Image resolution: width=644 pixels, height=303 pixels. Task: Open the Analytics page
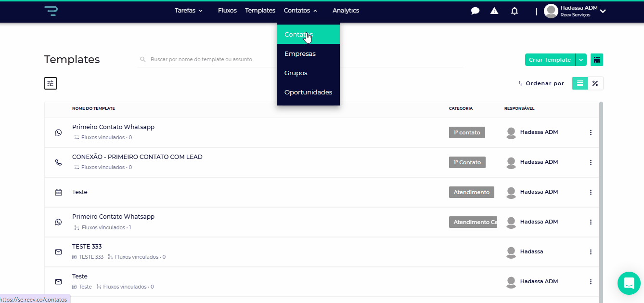(x=346, y=11)
